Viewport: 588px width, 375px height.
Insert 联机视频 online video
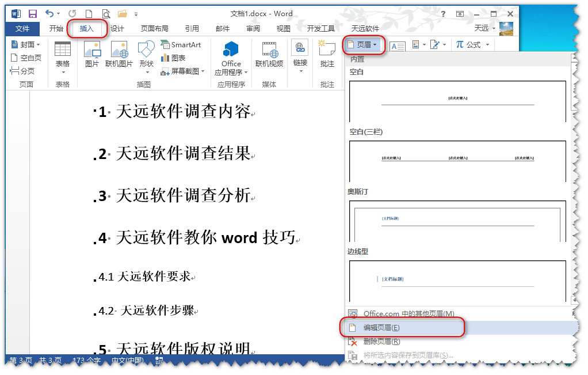point(269,55)
